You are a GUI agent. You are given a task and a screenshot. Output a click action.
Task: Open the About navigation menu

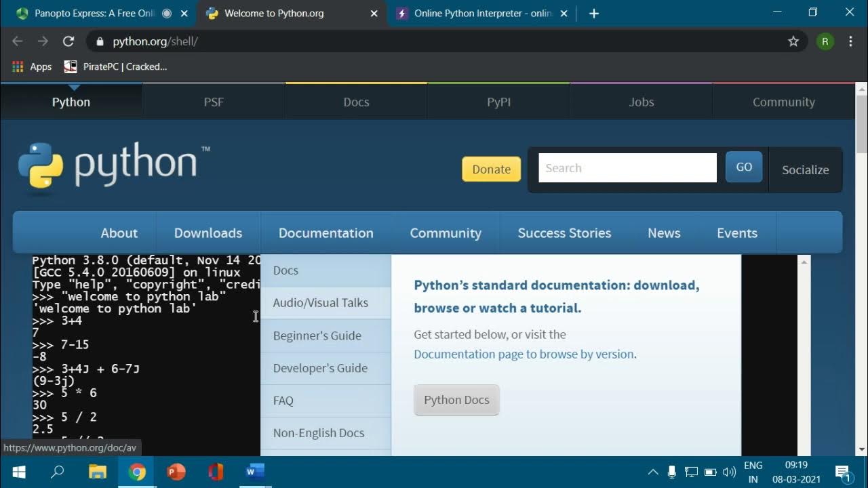click(119, 232)
